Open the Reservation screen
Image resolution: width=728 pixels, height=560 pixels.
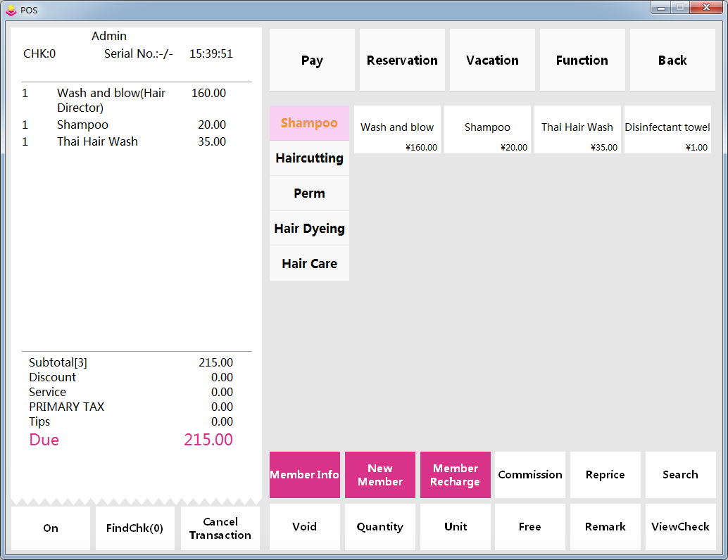tap(402, 61)
